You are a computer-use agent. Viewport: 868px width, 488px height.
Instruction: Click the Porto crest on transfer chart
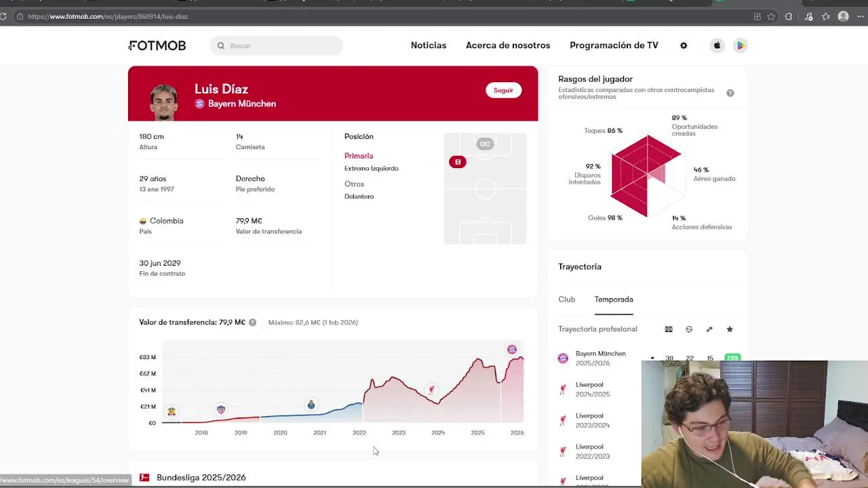tap(311, 405)
